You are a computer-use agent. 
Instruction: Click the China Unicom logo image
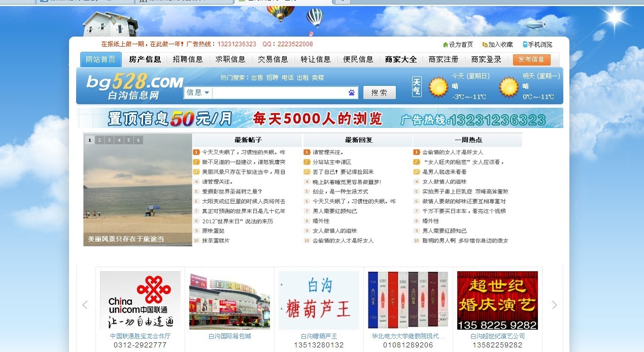coord(140,300)
